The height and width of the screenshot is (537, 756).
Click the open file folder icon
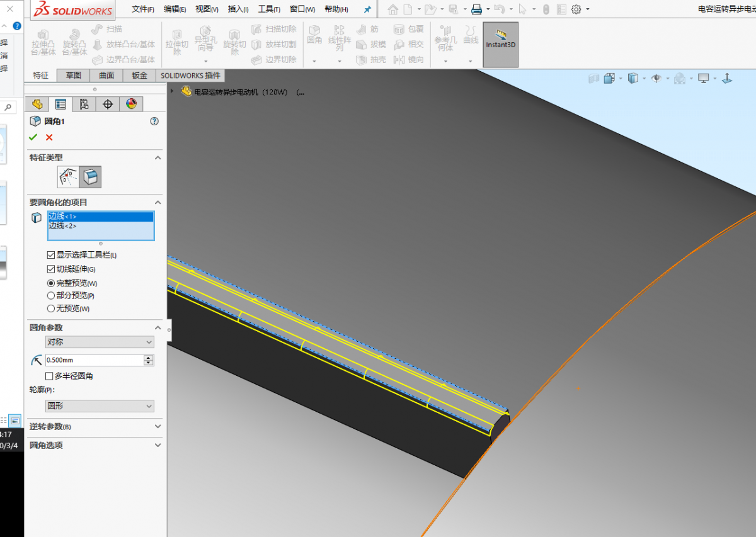430,9
